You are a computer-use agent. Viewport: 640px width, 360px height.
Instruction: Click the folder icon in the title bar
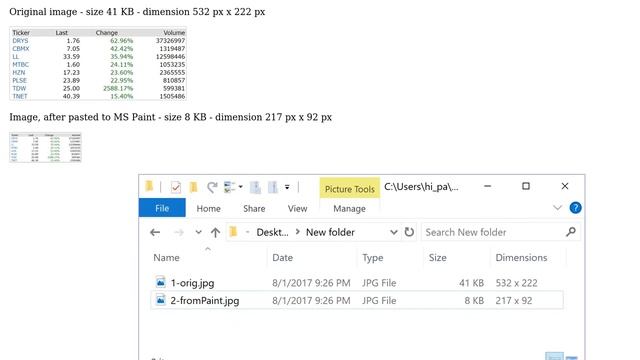[149, 187]
